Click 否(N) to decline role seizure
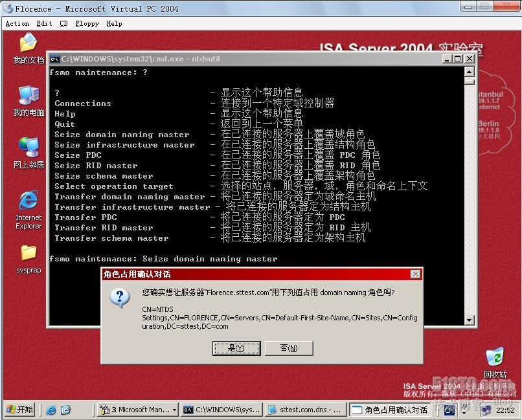Image resolution: width=522 pixels, height=420 pixels. [289, 348]
